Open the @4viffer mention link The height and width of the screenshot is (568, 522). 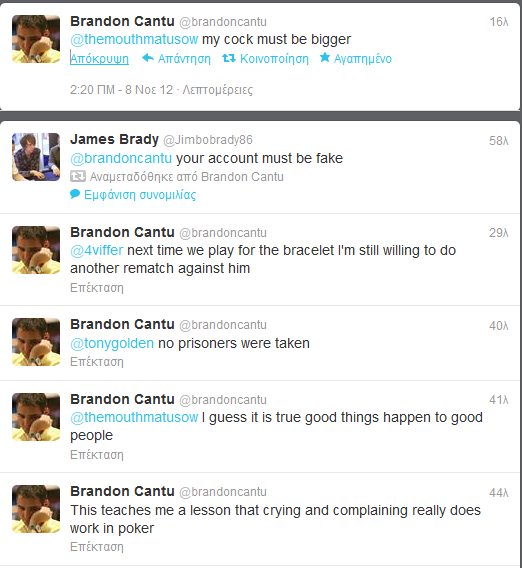tap(97, 250)
